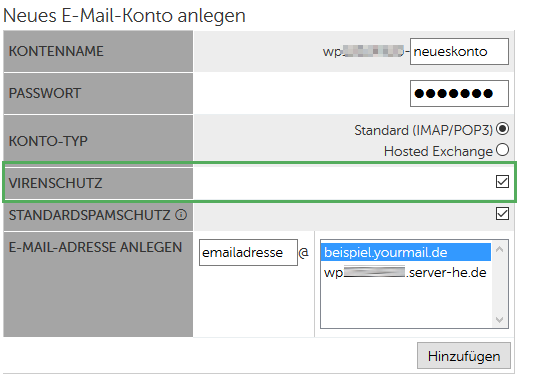Screen dimensions: 552x379
Task: Click the STANDARDSPAMSCHUTZ label text
Action: [x=89, y=215]
